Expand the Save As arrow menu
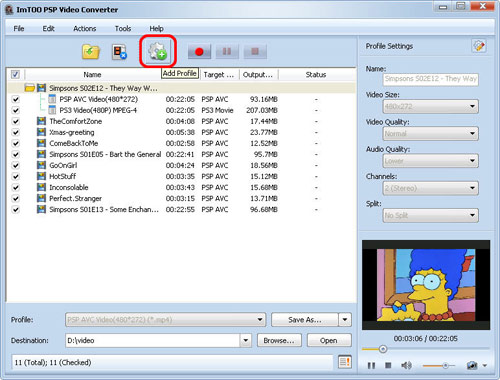Image resolution: width=500 pixels, height=380 pixels. 345,320
